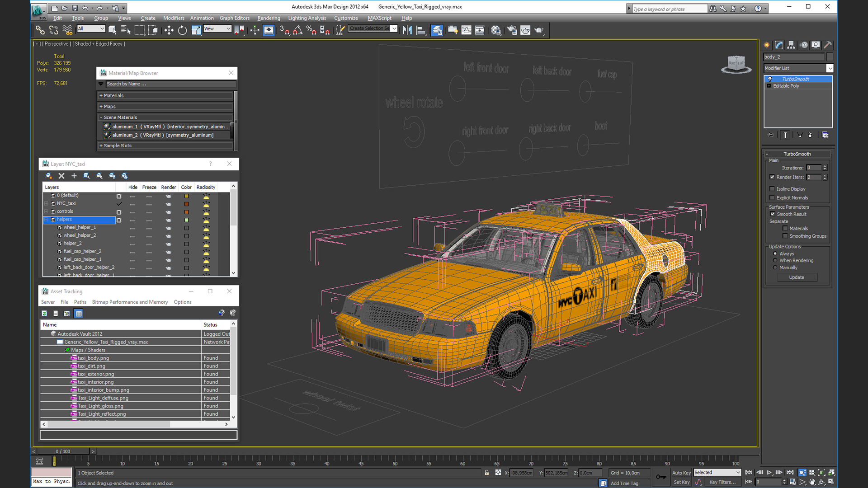Select taxi_body.png in Asset Tracking
Screen dimensions: 868x488
(x=93, y=358)
